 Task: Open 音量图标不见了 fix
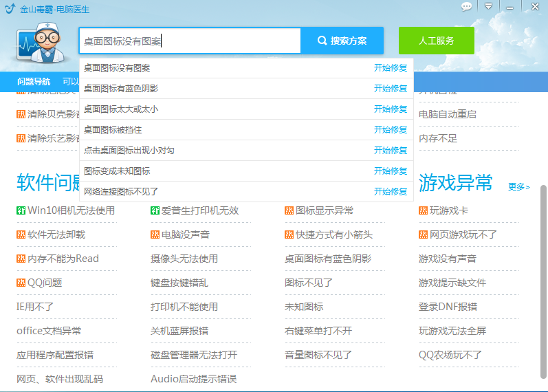click(x=318, y=356)
